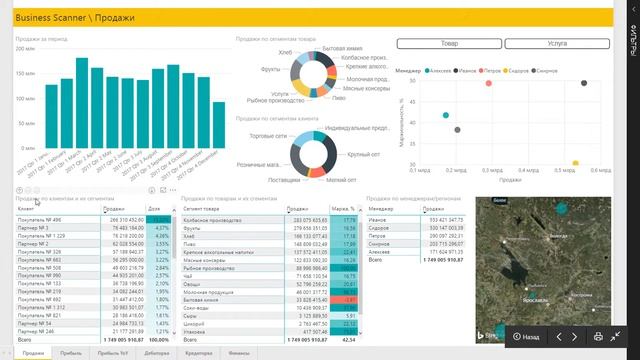Image resolution: width=640 pixels, height=360 pixels.
Task: Click the Фрукты label on product donut
Action: 271,69
